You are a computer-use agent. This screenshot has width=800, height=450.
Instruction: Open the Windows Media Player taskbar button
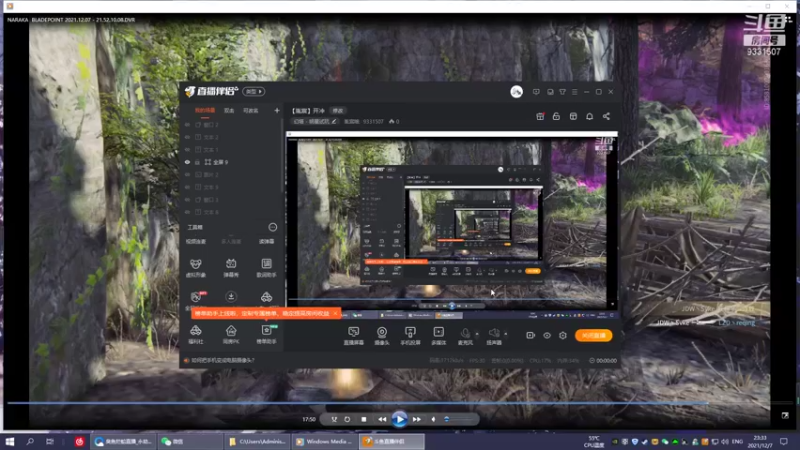(x=324, y=441)
